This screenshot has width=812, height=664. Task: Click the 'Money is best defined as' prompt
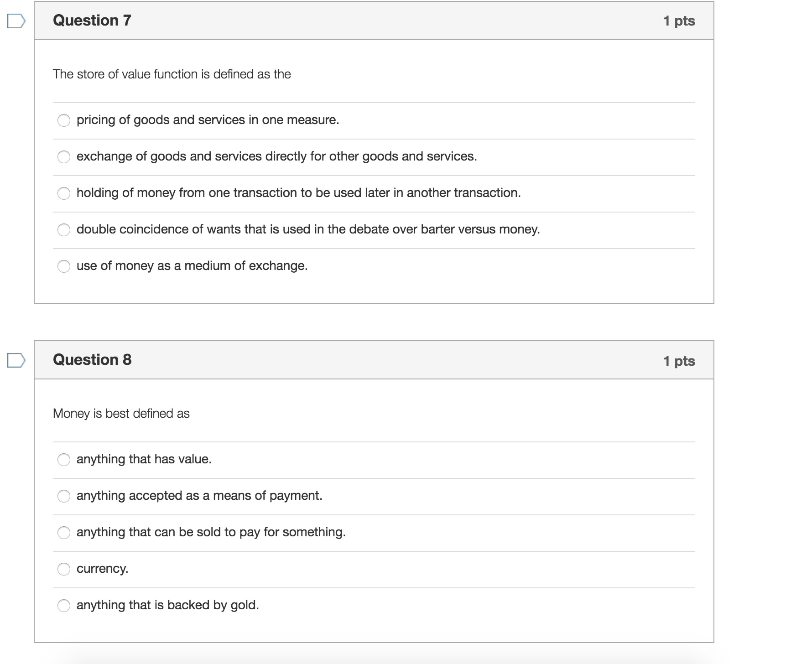point(121,414)
